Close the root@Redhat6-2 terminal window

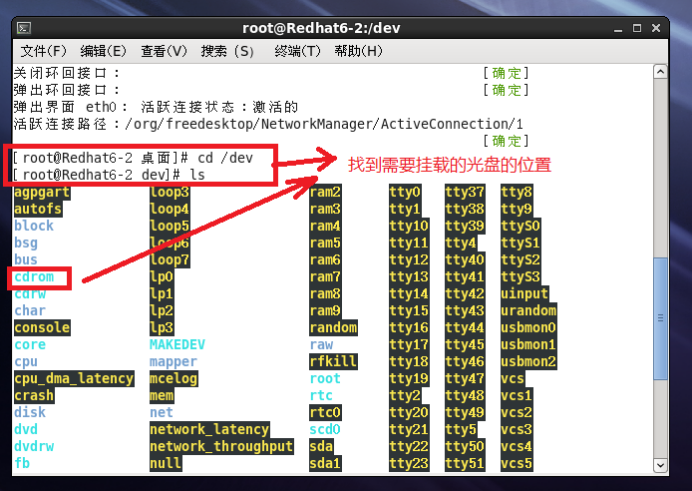(656, 28)
